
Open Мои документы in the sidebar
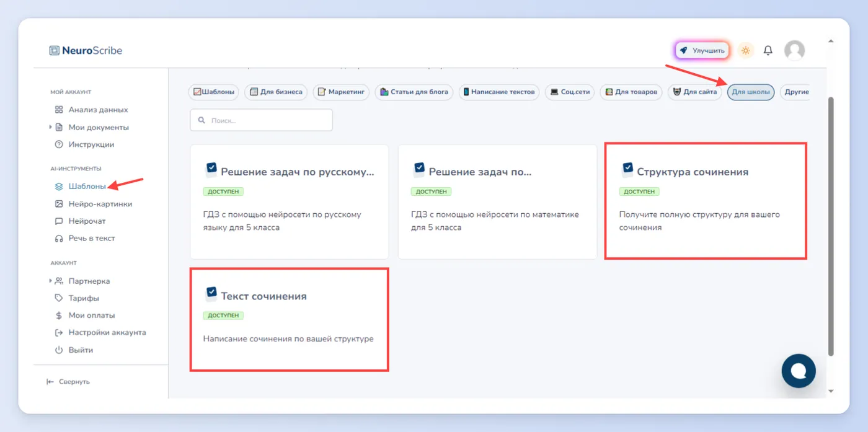click(x=92, y=127)
